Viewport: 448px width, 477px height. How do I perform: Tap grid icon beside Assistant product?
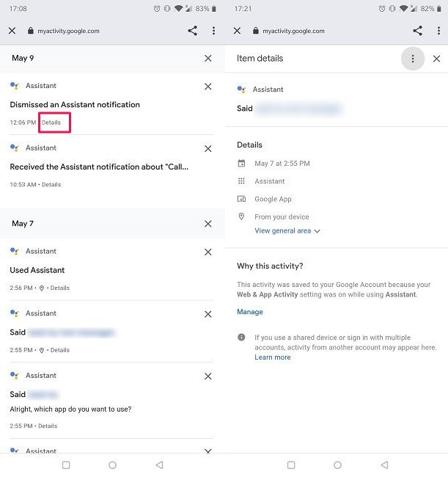[x=241, y=181]
